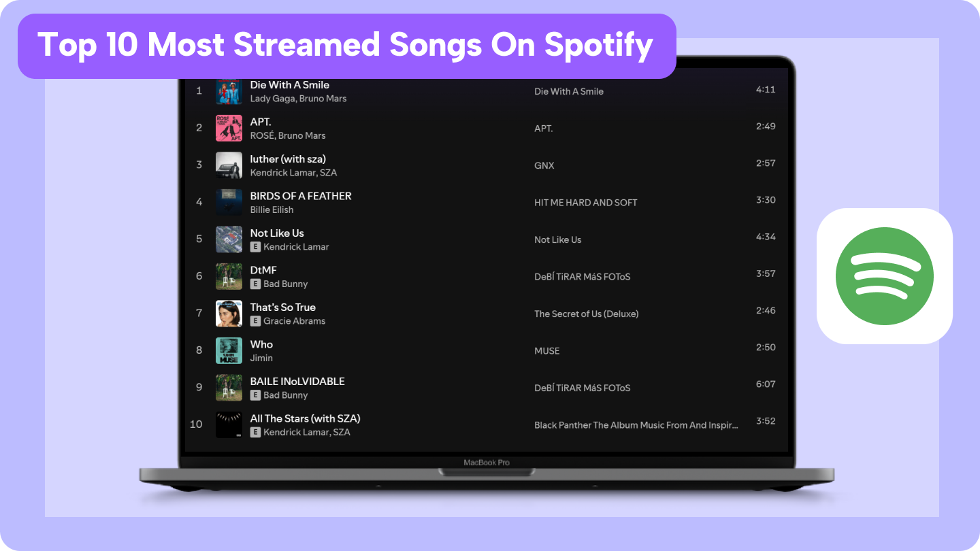Screen dimensions: 980x551
Task: Click the Die With A Smile album art
Action: tap(229, 91)
